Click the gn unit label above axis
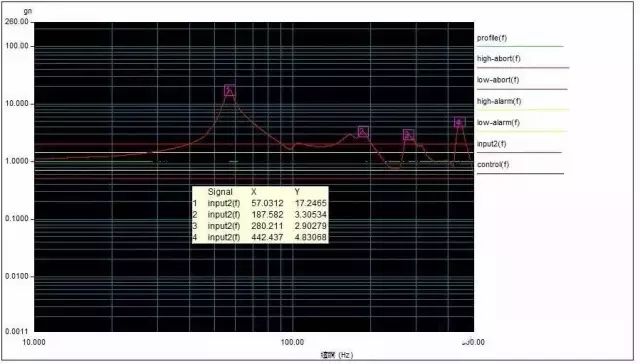640x364 pixels. pos(28,11)
